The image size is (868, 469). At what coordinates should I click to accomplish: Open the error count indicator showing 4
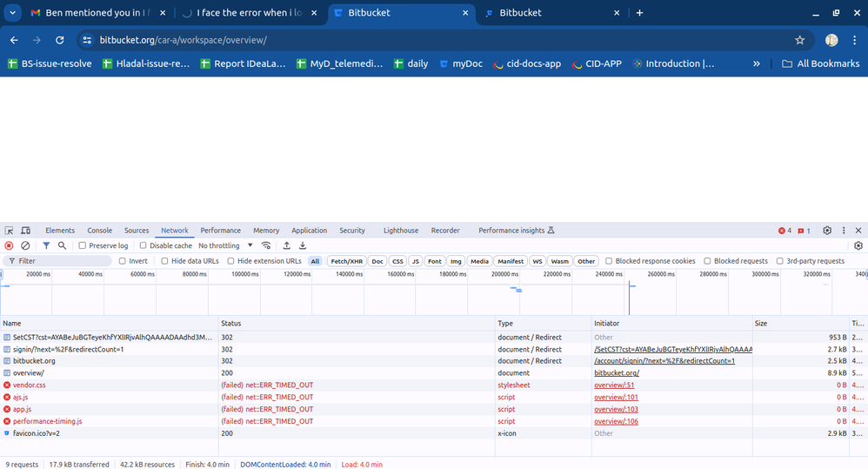click(785, 231)
